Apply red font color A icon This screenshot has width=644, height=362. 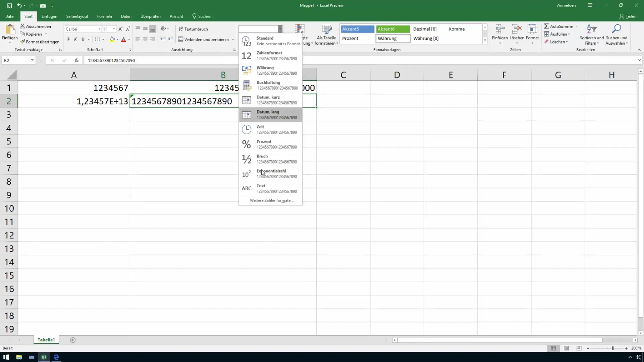point(123,39)
